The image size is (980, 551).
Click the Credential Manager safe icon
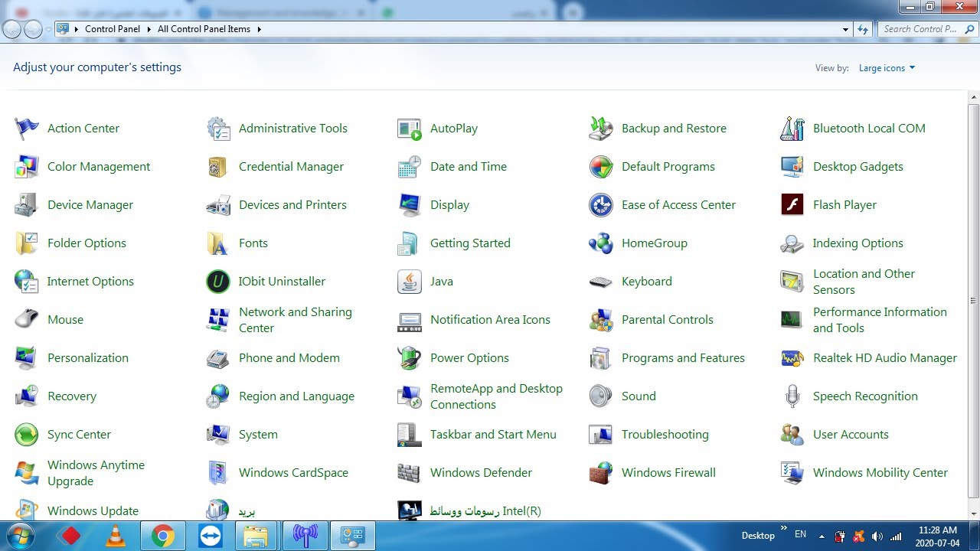click(218, 167)
